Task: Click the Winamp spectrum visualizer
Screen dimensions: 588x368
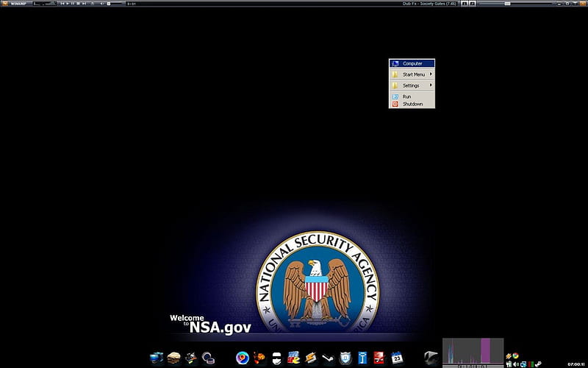Action: (x=45, y=4)
